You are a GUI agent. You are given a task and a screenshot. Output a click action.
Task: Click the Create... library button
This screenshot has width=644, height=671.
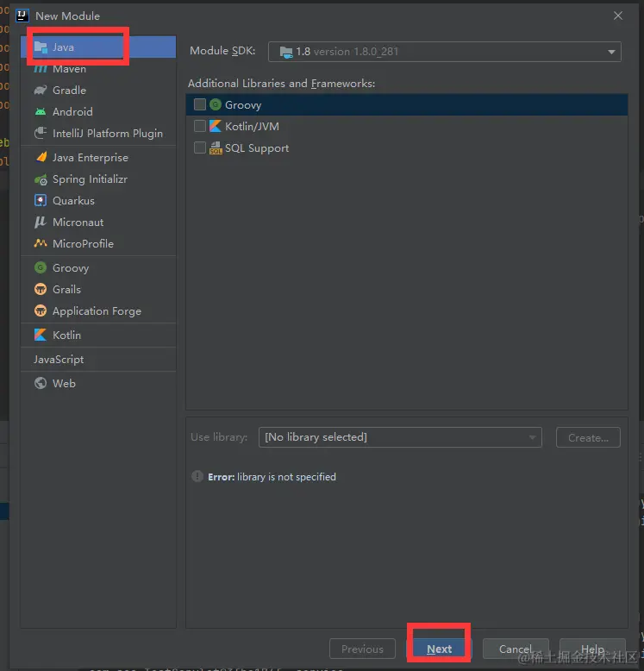(x=588, y=437)
